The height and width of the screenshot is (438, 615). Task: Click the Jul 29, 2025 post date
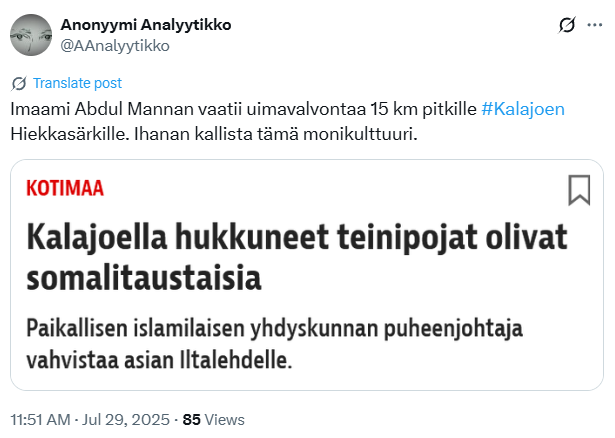(x=127, y=420)
